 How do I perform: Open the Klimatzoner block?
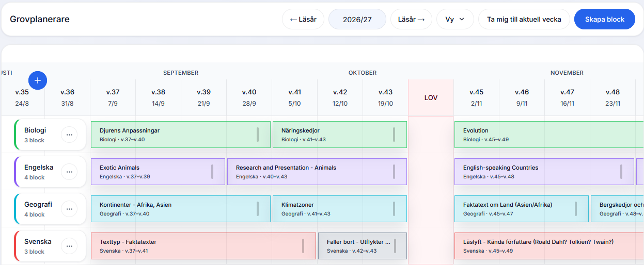[340, 209]
